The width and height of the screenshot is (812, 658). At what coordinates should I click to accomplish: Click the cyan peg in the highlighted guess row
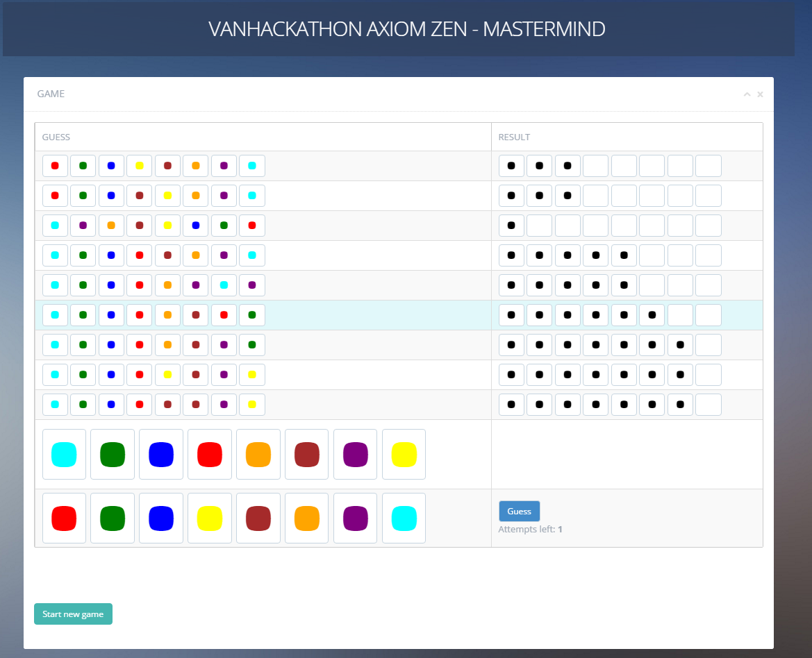[55, 315]
